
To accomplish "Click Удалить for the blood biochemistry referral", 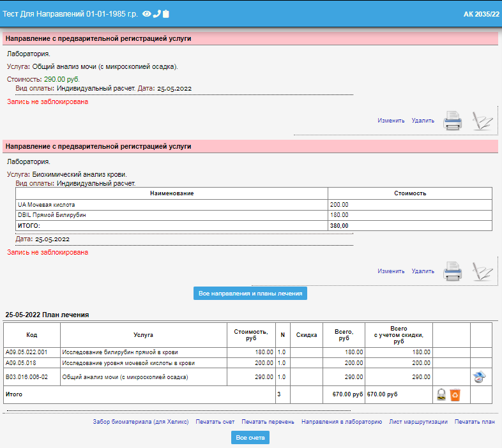I will point(423,271).
